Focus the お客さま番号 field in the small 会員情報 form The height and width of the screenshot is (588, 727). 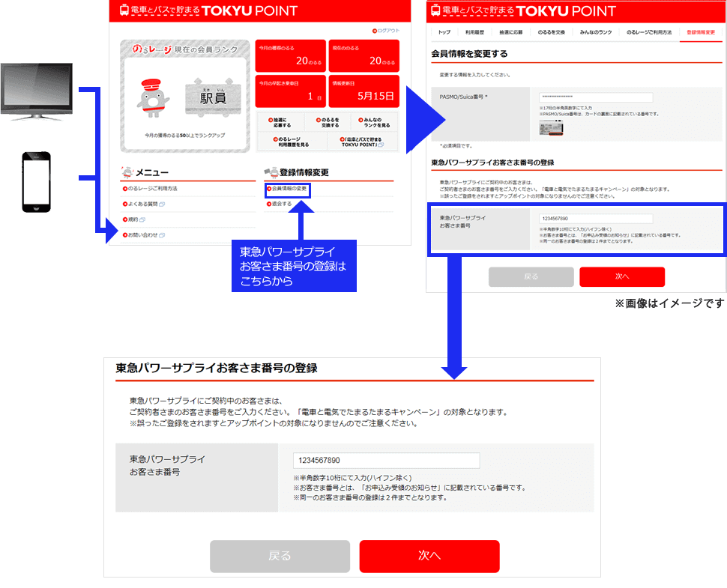596,219
